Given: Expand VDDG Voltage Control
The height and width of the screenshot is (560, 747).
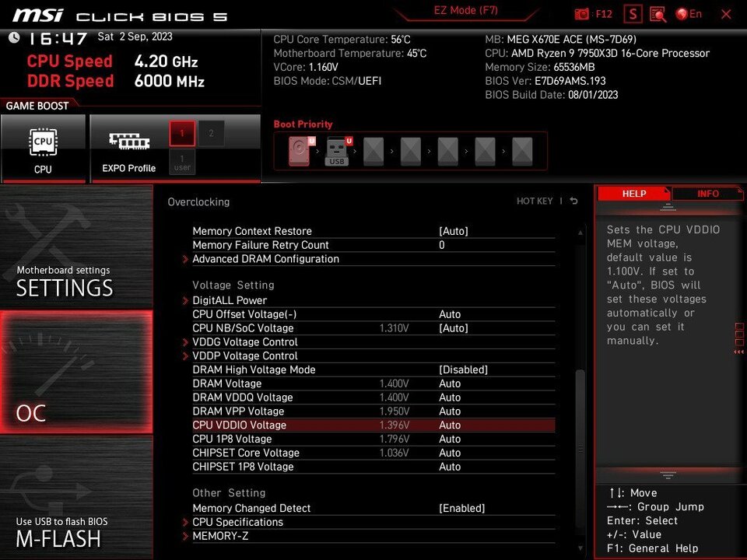Looking at the screenshot, I should (244, 342).
